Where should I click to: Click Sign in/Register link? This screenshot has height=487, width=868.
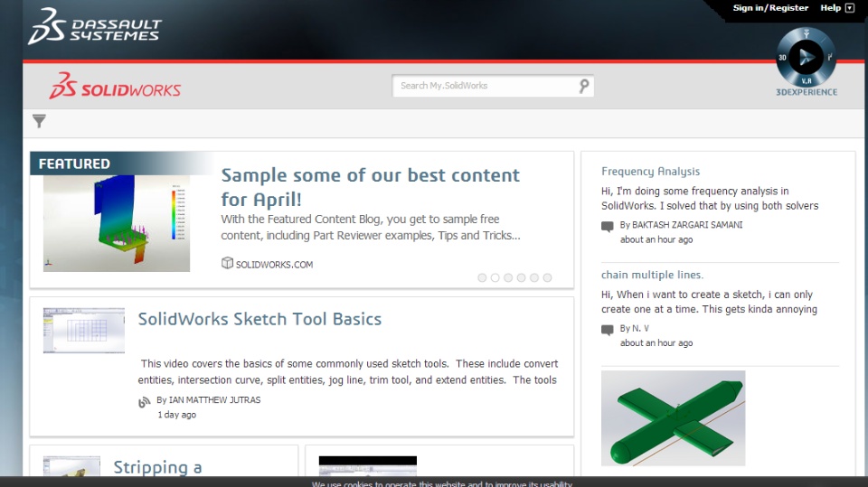[770, 8]
